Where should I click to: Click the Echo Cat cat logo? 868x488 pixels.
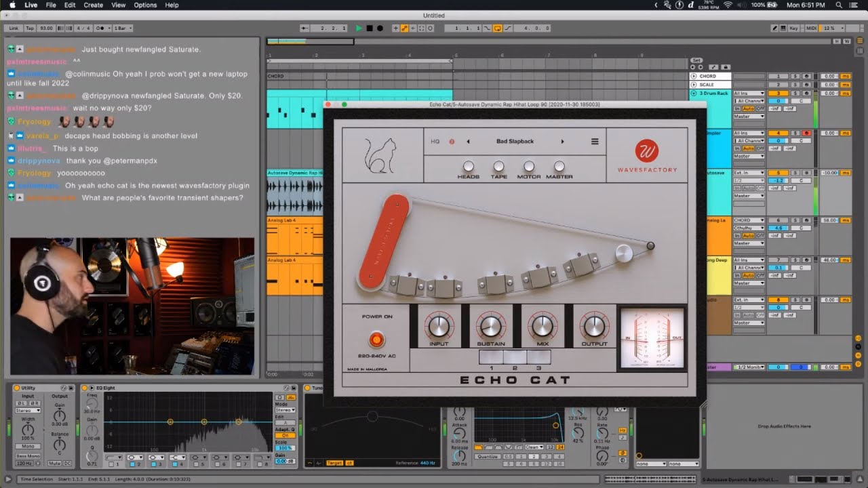pyautogui.click(x=380, y=156)
